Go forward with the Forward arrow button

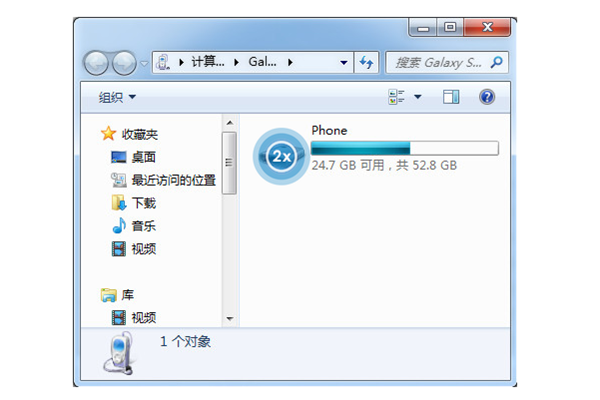tap(124, 63)
